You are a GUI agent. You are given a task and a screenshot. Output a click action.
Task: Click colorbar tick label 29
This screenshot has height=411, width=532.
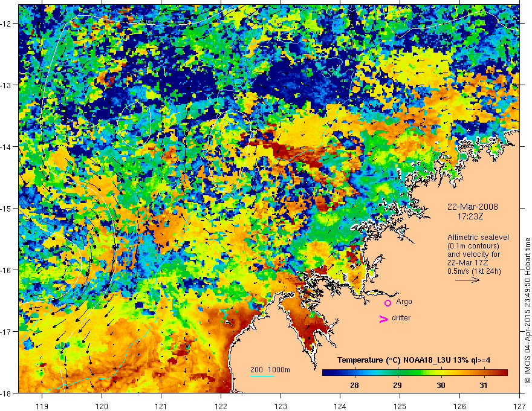click(398, 385)
